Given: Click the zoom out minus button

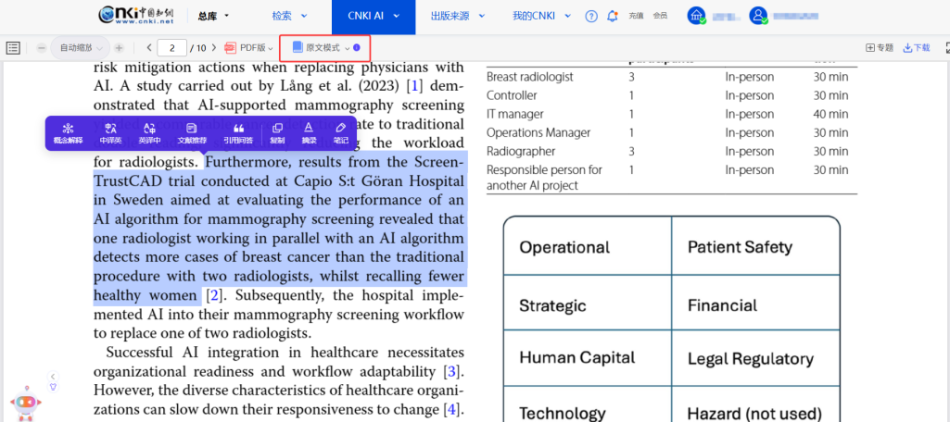Looking at the screenshot, I should (x=42, y=48).
